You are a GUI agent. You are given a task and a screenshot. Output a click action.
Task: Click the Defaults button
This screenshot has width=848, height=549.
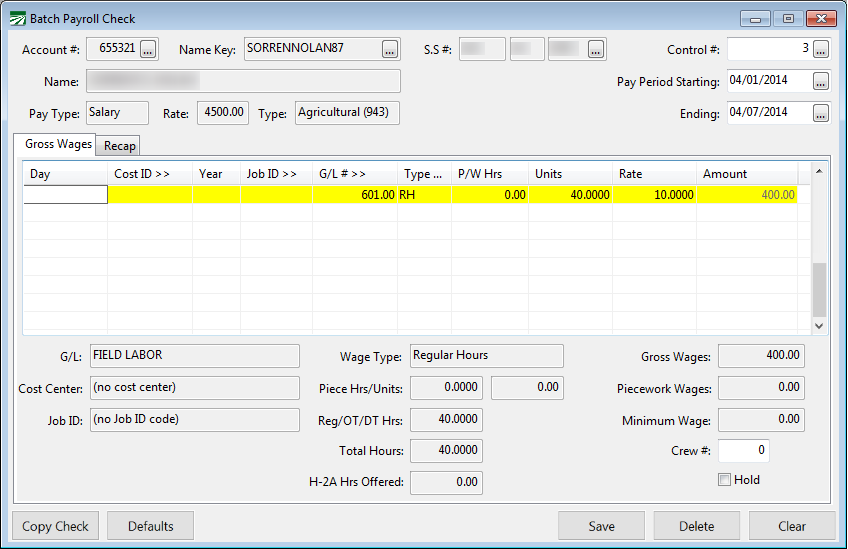click(150, 526)
